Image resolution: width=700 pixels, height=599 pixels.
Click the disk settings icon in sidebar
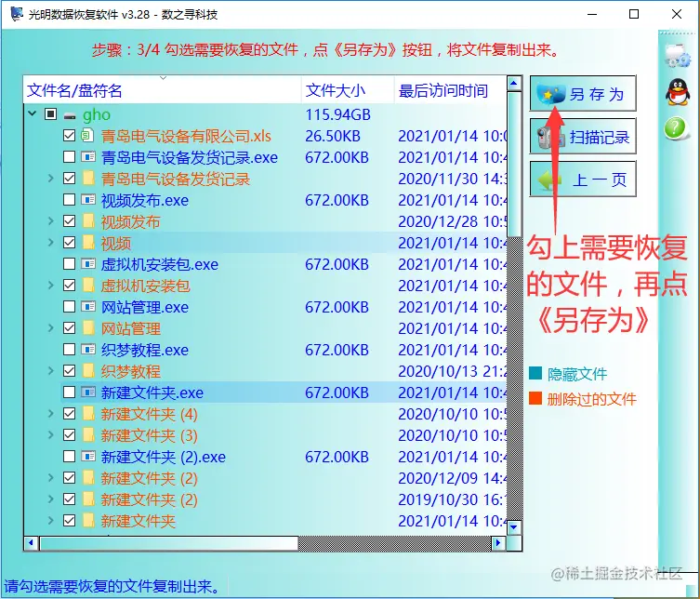point(677,56)
